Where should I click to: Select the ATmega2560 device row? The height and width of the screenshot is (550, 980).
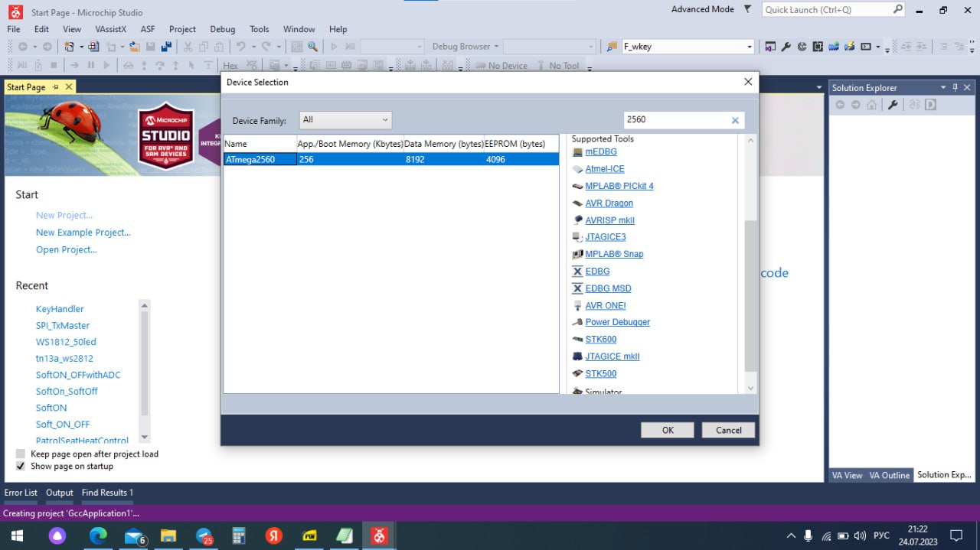point(391,159)
